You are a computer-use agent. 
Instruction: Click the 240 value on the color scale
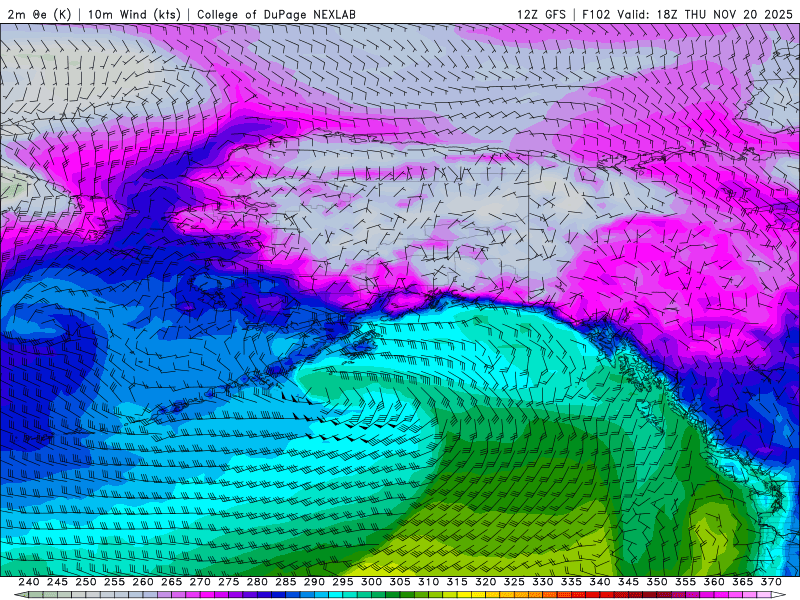click(x=29, y=582)
